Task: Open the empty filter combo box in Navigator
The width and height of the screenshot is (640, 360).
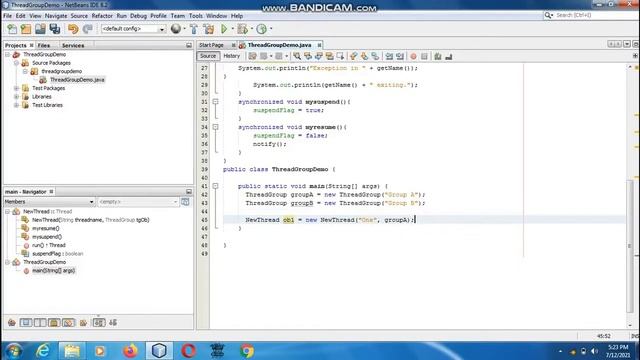Action: point(138,202)
